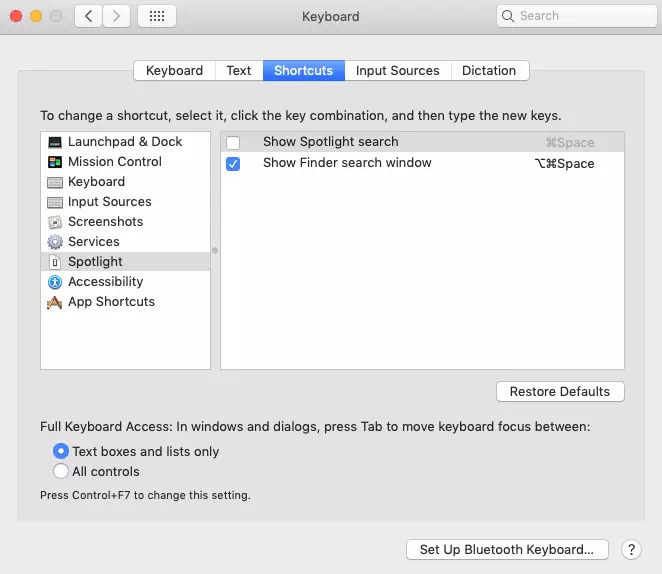662x574 pixels.
Task: Open Set Up Bluetooth Keyboard dialog
Action: point(507,549)
